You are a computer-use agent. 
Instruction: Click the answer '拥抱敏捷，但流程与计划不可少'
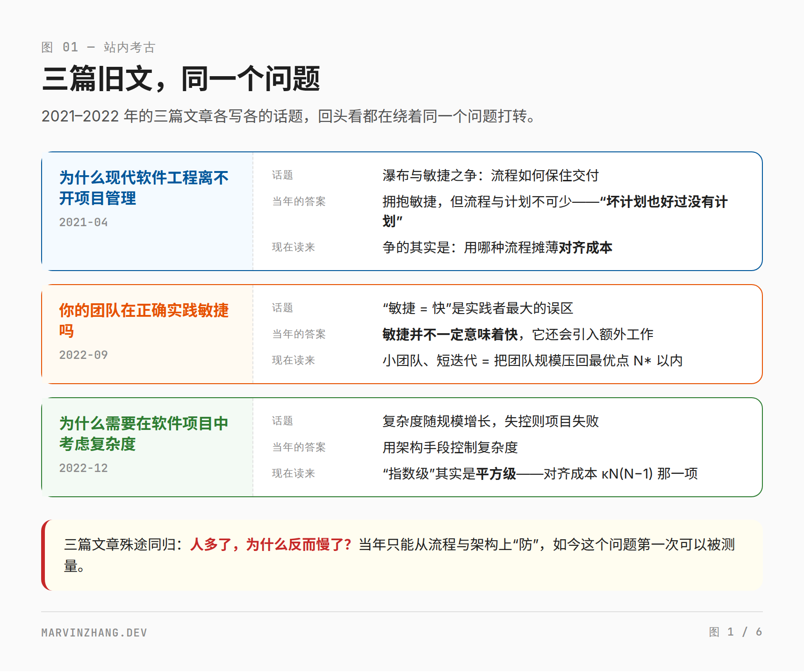coord(477,202)
